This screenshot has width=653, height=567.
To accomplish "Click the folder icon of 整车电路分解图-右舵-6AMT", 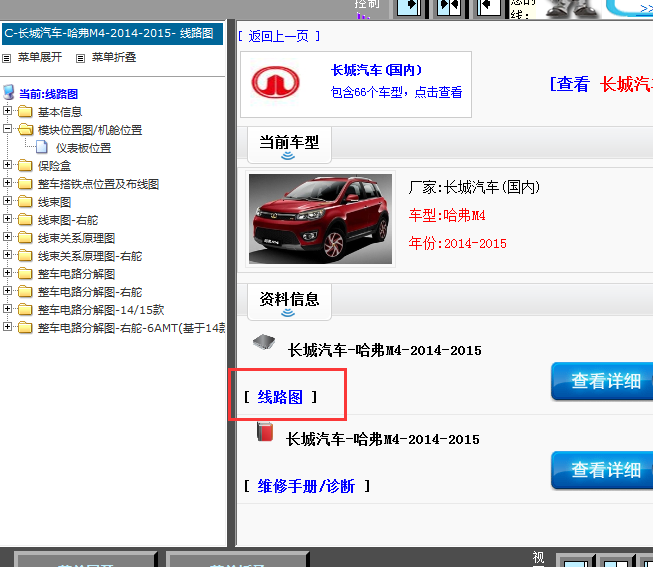I will [25, 327].
